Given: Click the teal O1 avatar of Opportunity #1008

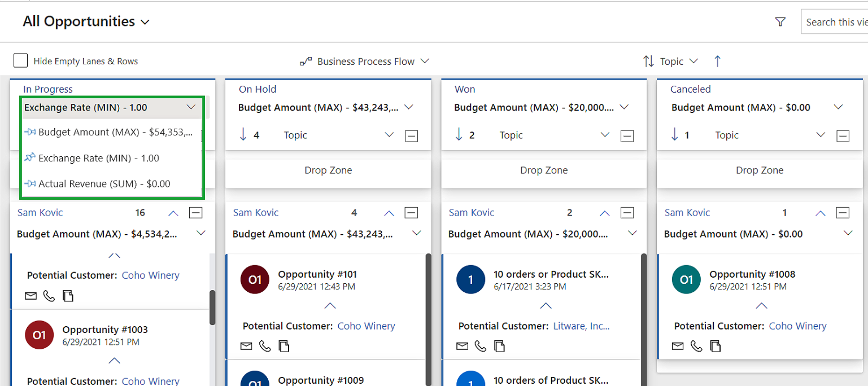Looking at the screenshot, I should [686, 280].
